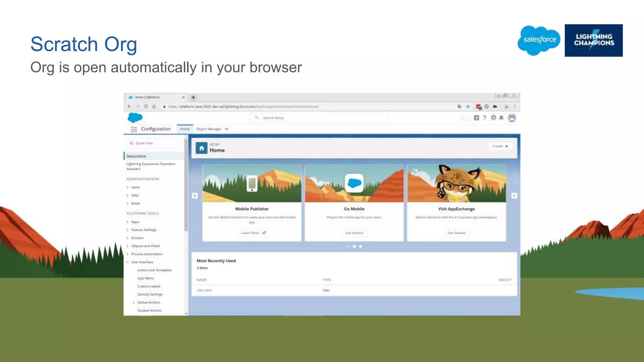Screen dimensions: 644x362
Task: Open a new browser tab
Action: [x=193, y=97]
